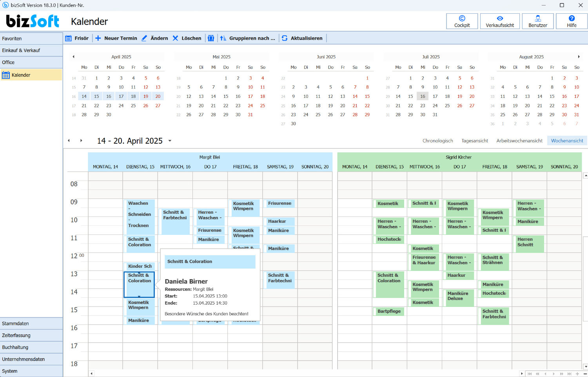
Task: Select the Arbeitswochenansicht tab
Action: point(519,141)
